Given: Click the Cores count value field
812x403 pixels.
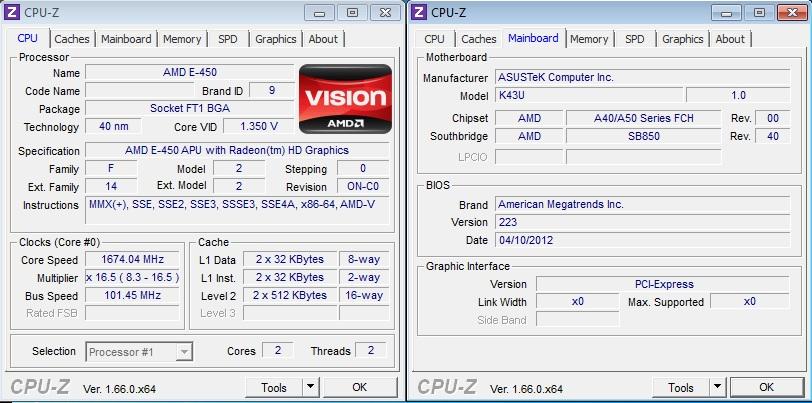Looking at the screenshot, I should point(278,351).
